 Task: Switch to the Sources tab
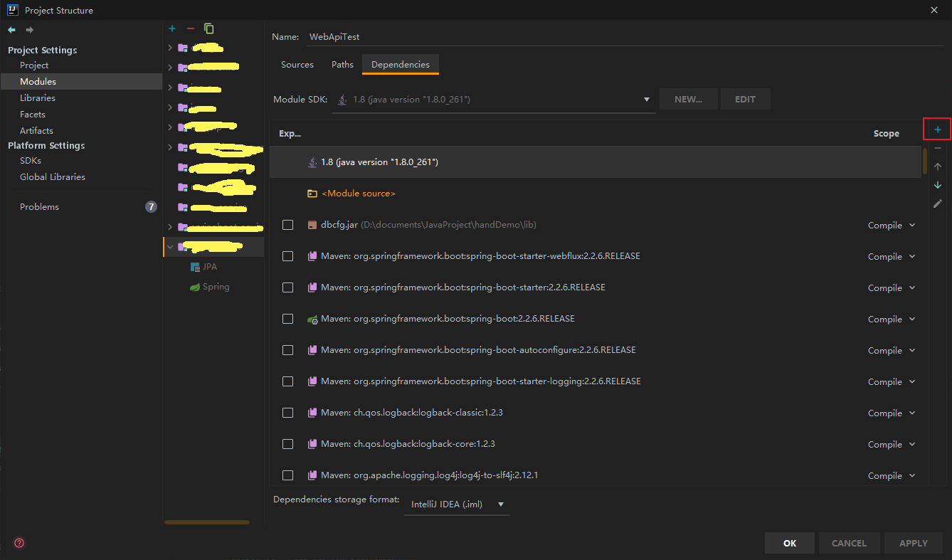[297, 65]
